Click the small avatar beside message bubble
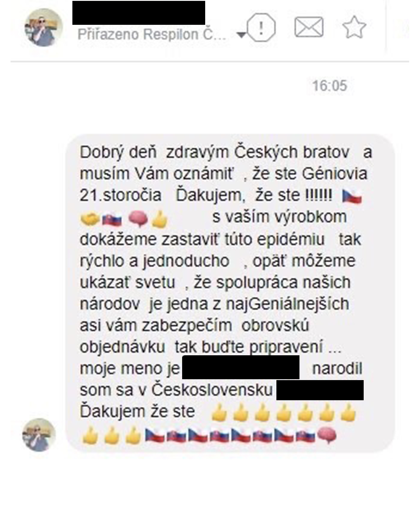Image resolution: width=420 pixels, height=510 pixels. [39, 435]
